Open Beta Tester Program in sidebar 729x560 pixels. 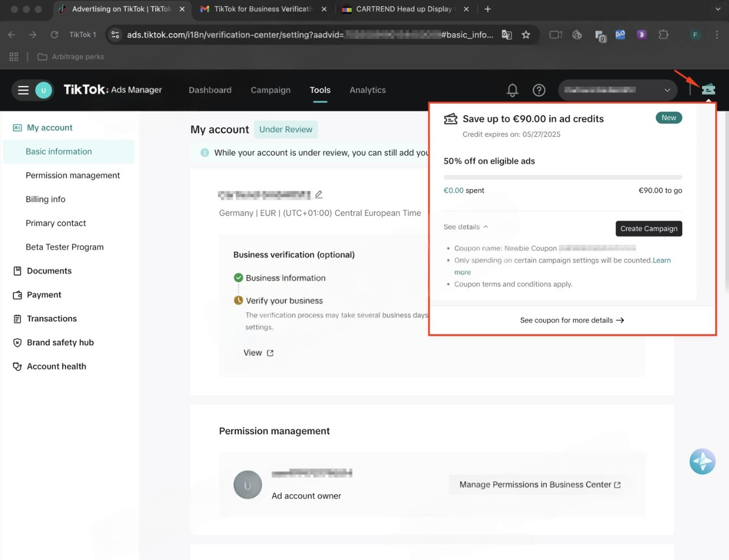pos(64,247)
